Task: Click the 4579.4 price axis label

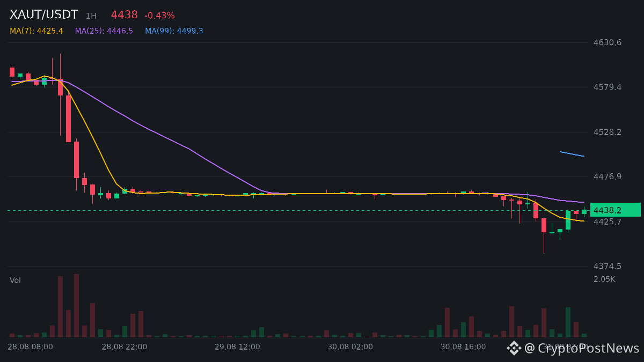Action: click(x=608, y=87)
